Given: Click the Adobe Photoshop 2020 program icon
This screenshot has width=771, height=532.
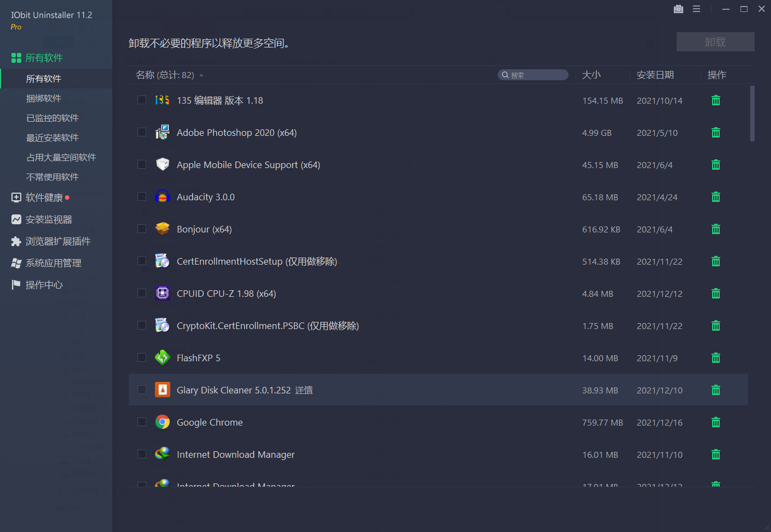Looking at the screenshot, I should tap(162, 133).
